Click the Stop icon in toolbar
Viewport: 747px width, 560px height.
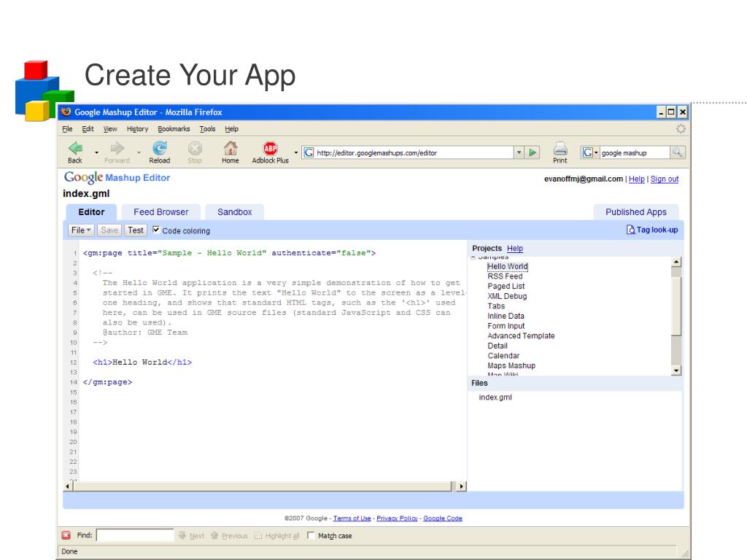(195, 148)
